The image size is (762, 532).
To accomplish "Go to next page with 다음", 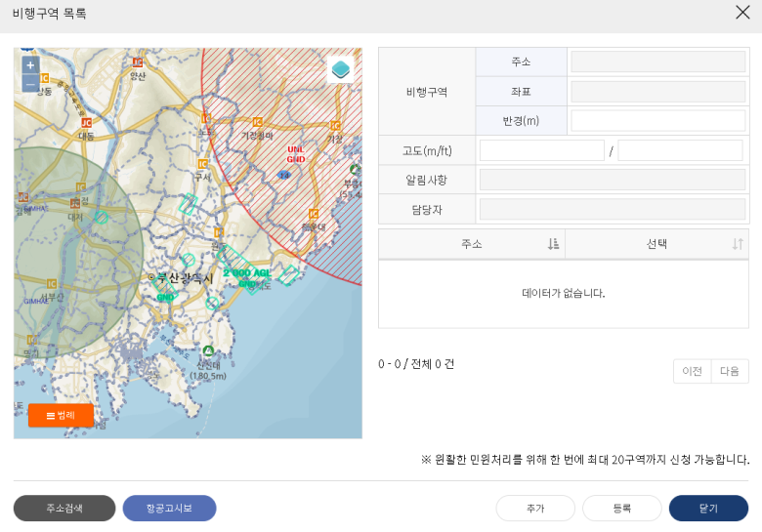I will pos(730,371).
